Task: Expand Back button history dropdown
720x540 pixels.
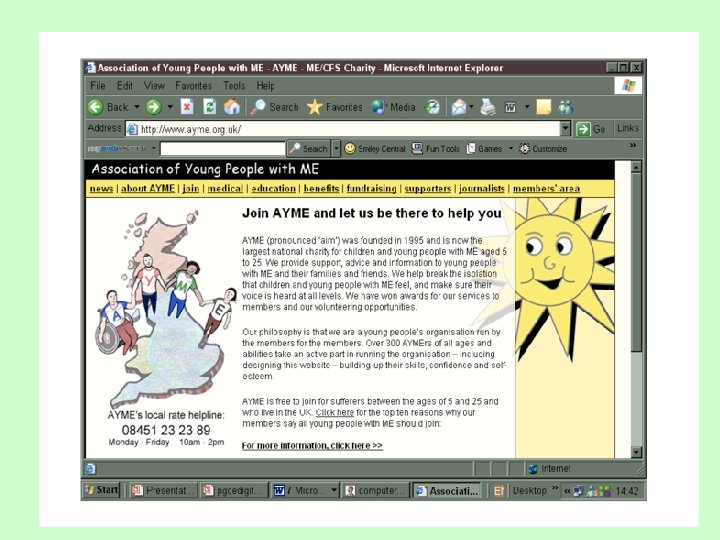Action: point(137,107)
